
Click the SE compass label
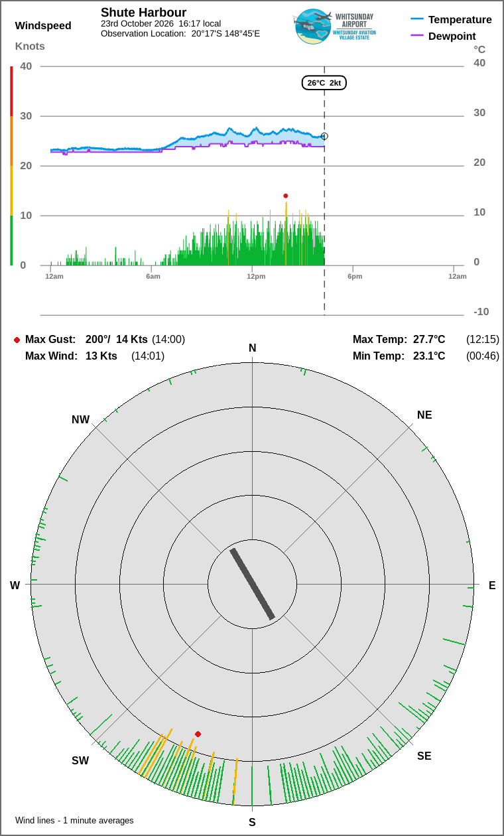[x=424, y=756]
